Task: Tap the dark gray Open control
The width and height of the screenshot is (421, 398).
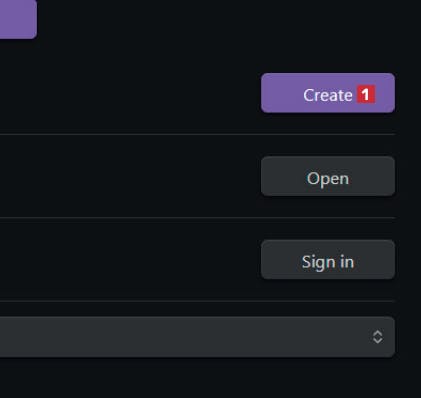Action: pyautogui.click(x=328, y=176)
